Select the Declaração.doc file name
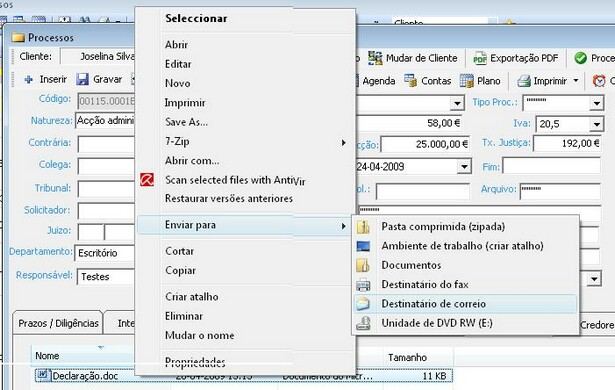The width and height of the screenshot is (615, 390). tap(85, 376)
